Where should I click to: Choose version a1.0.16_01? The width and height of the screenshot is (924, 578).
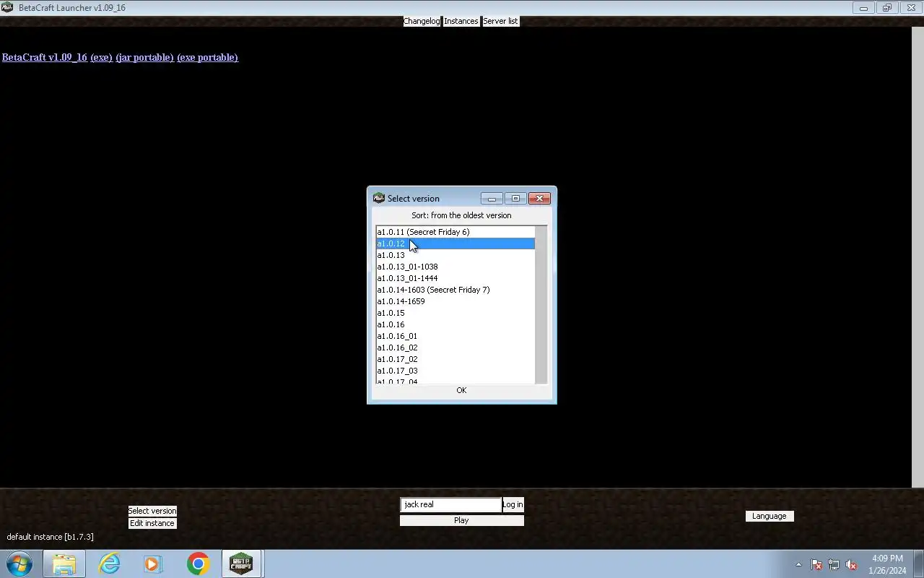[x=456, y=336]
